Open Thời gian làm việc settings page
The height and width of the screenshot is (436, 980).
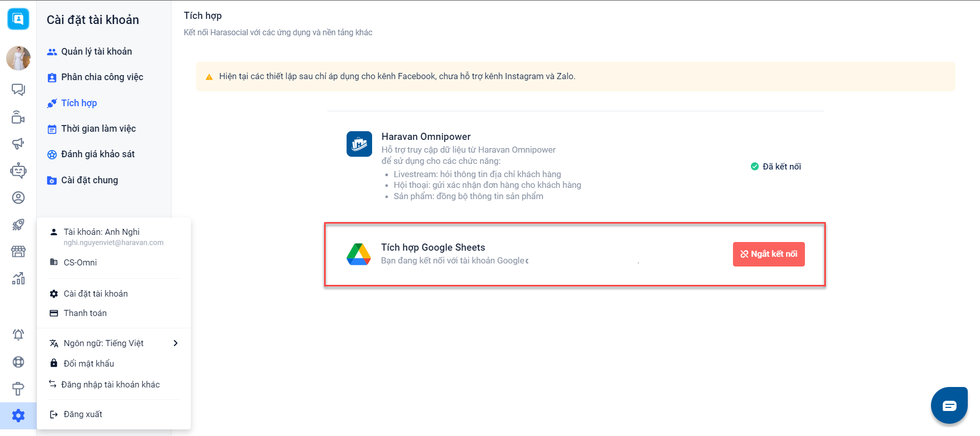pos(92,129)
